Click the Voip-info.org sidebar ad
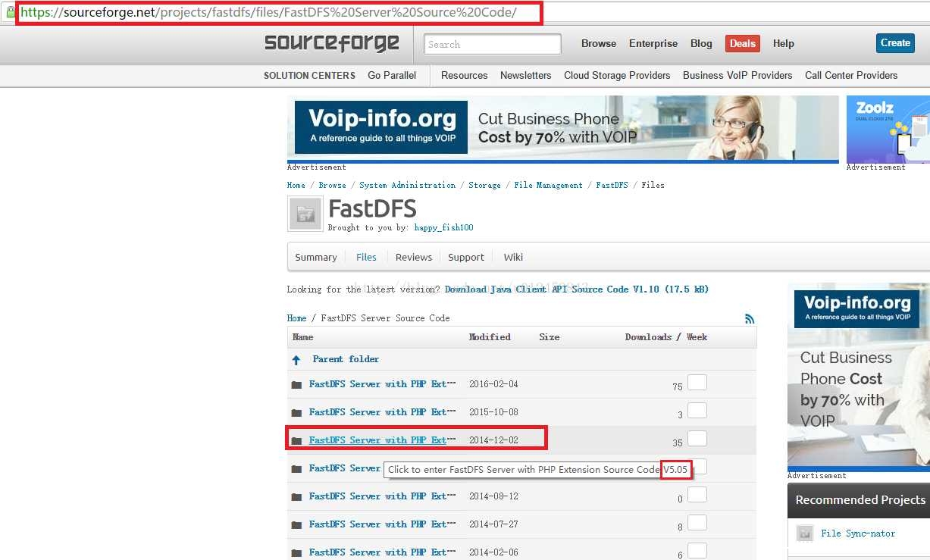The height and width of the screenshot is (560, 930). (x=859, y=376)
